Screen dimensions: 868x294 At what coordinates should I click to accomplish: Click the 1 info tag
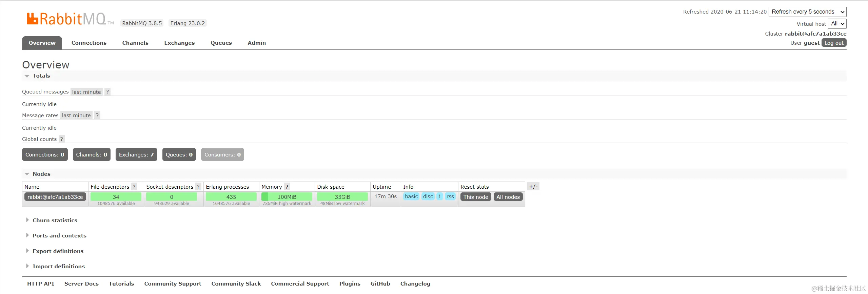click(x=439, y=196)
